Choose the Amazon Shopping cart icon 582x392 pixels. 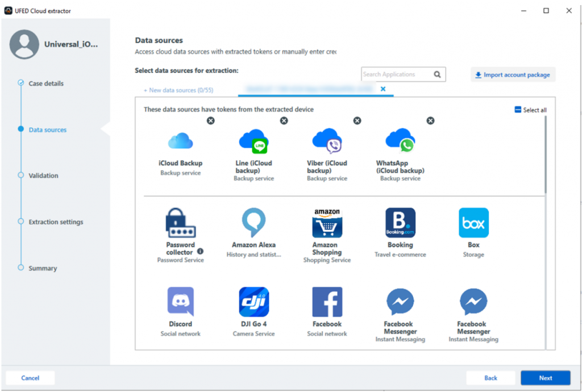tap(327, 223)
